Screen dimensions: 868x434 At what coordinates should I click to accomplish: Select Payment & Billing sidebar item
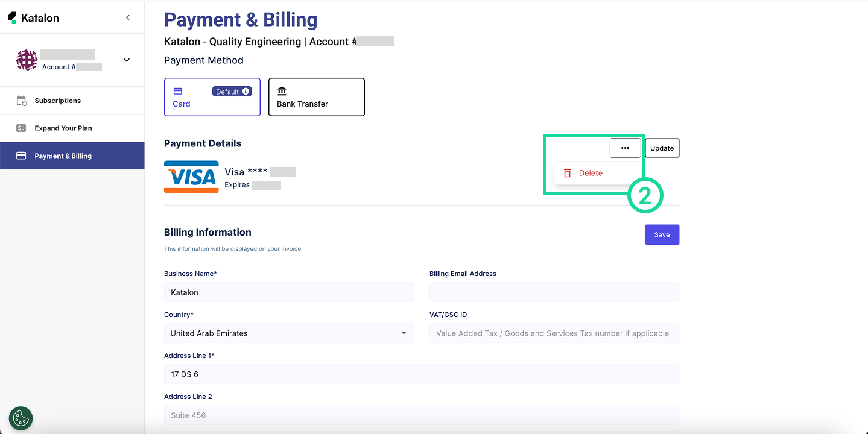(72, 156)
